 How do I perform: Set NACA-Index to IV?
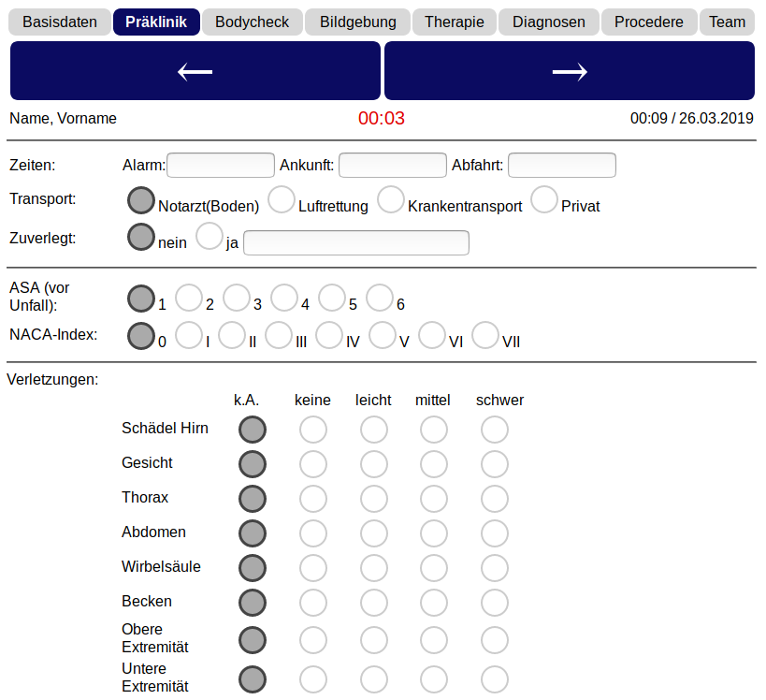coord(329,335)
